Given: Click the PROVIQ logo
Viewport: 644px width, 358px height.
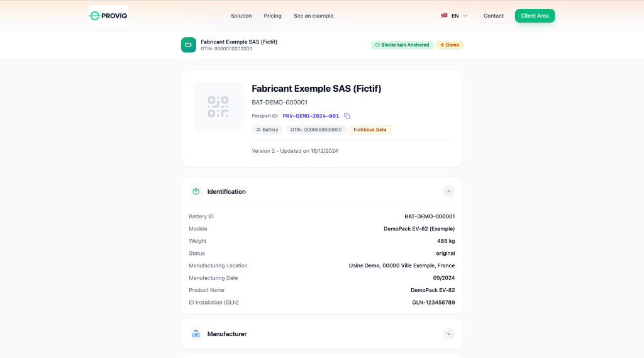Looking at the screenshot, I should (x=108, y=16).
